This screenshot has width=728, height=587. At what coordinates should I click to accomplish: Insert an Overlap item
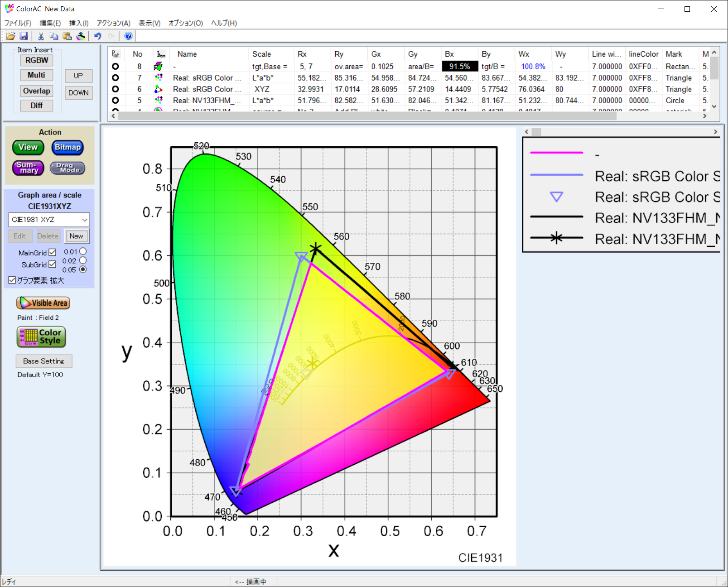coord(37,91)
